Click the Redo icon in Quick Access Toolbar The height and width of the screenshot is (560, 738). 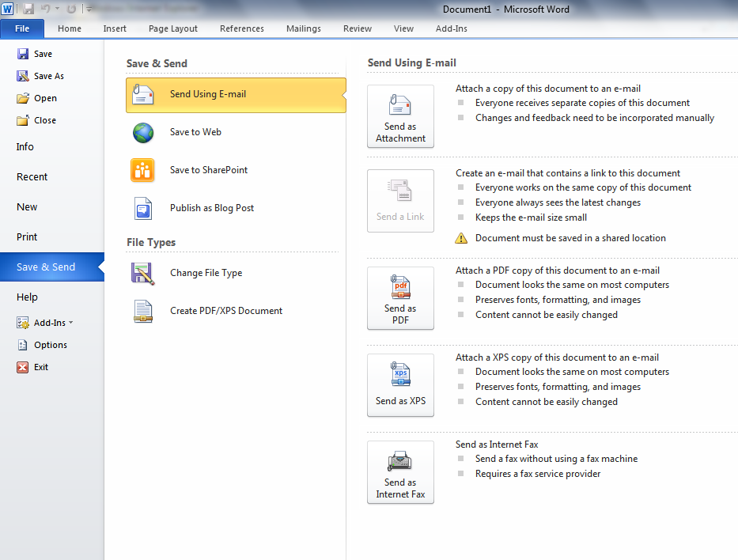[x=71, y=9]
